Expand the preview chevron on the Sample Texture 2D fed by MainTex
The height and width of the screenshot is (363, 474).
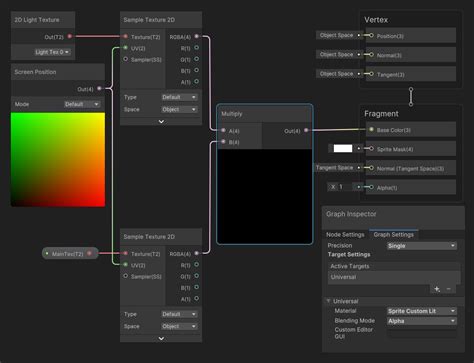pos(161,338)
